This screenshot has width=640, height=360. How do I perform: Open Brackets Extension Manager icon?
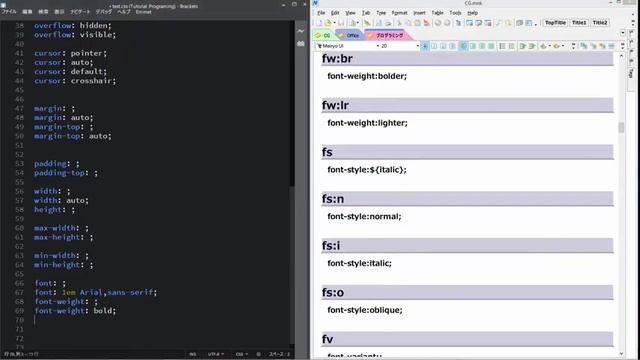[x=301, y=43]
